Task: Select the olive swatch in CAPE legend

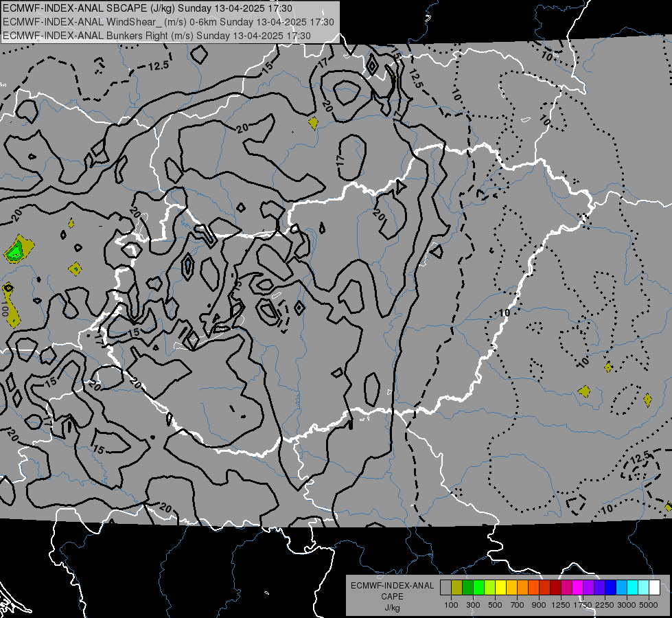Action: (457, 588)
